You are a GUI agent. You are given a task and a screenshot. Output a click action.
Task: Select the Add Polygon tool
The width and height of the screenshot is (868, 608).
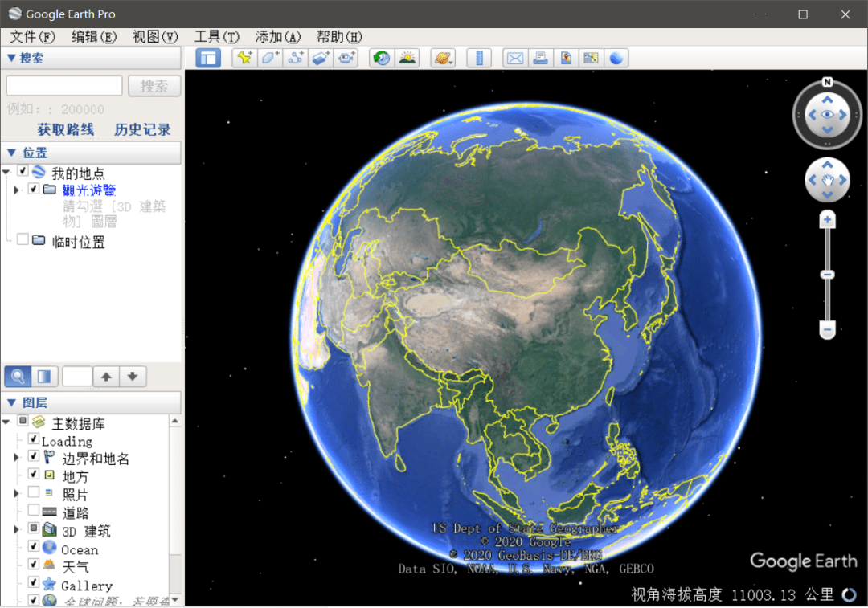[270, 58]
